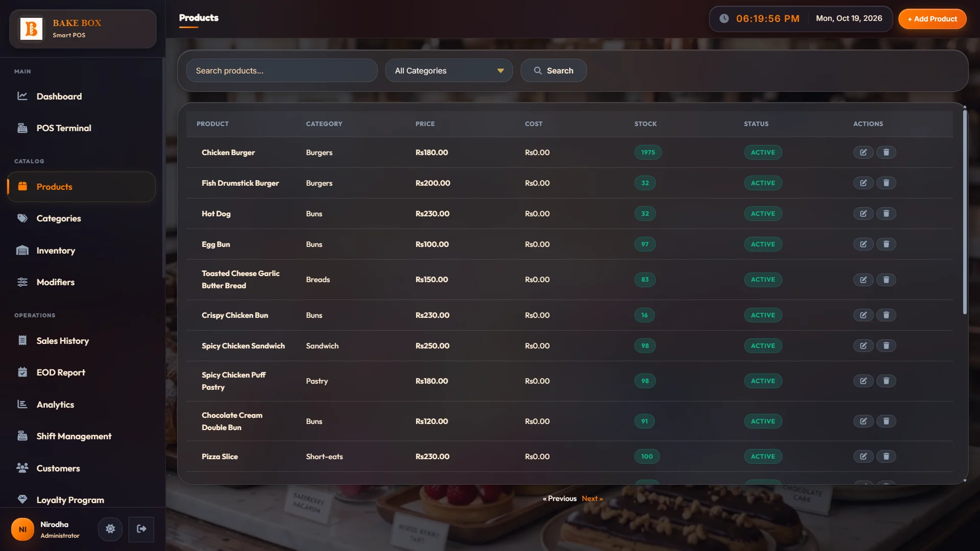Image resolution: width=980 pixels, height=551 pixels.
Task: Edit the Pizza Slice product
Action: 863,457
